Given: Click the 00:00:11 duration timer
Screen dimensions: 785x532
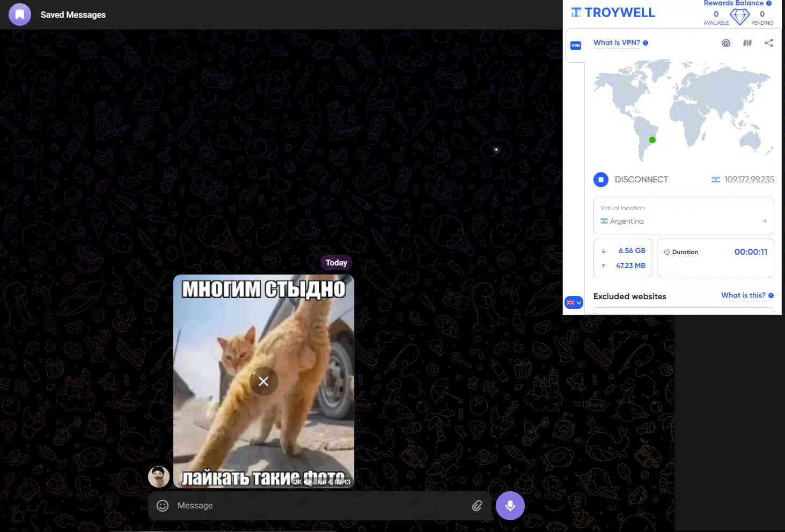Looking at the screenshot, I should [751, 252].
